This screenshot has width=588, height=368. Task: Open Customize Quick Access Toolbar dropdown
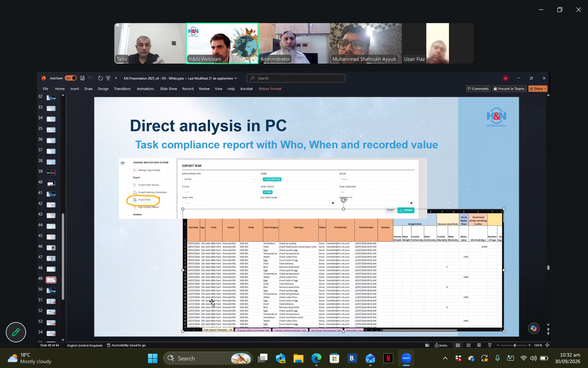click(x=116, y=78)
